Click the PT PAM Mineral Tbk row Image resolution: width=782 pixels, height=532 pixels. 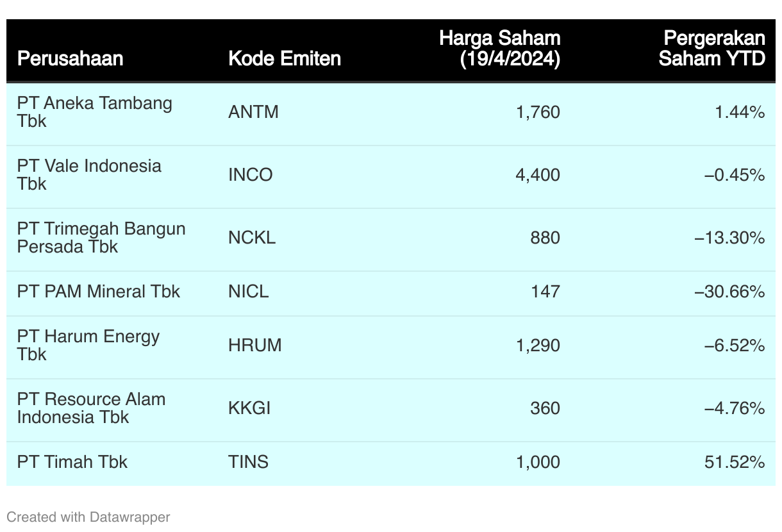point(391,292)
